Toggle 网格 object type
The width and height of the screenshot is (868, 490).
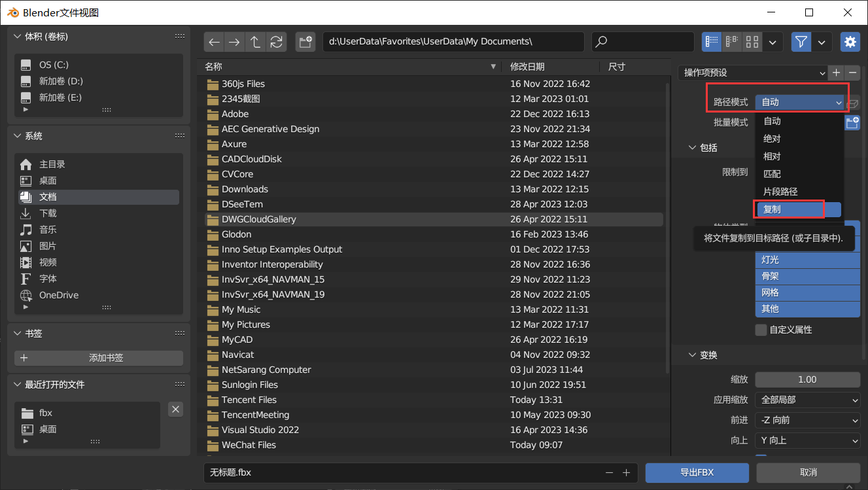point(807,292)
